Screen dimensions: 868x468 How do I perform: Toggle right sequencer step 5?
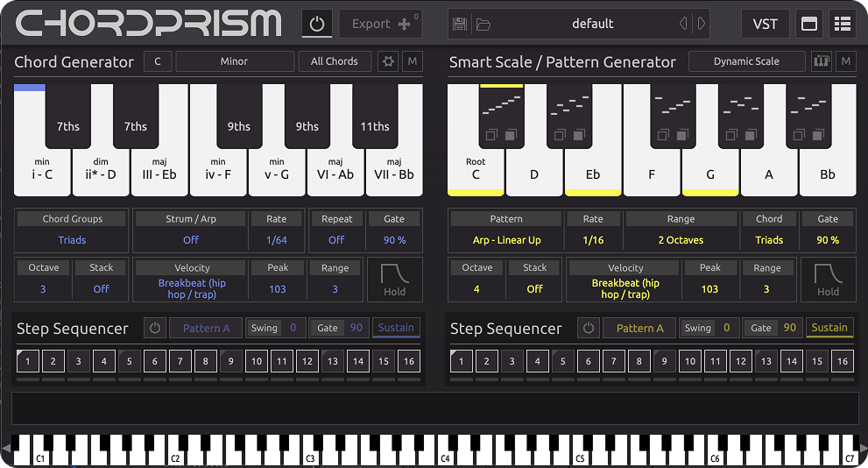[x=563, y=361]
